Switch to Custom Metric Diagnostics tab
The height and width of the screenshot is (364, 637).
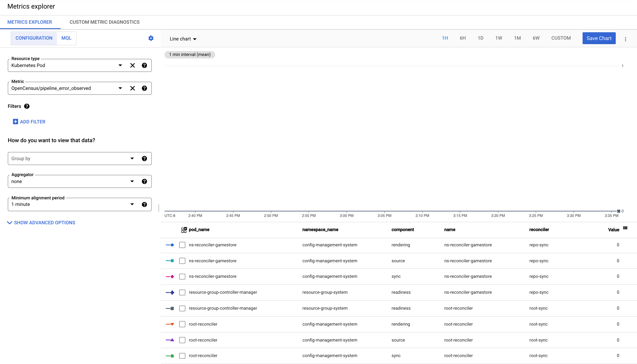tap(105, 22)
